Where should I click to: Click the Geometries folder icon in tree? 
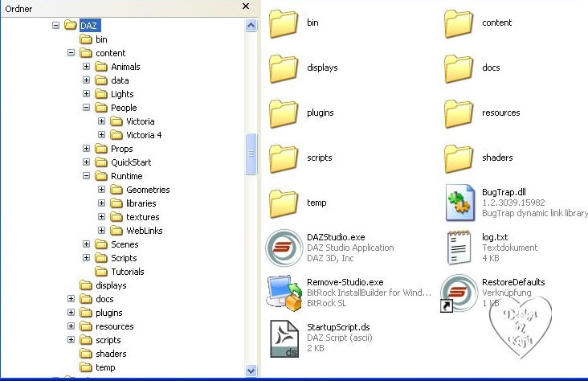116,190
